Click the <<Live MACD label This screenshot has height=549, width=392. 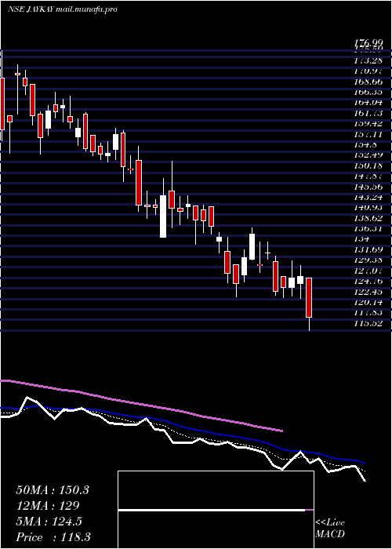tap(330, 529)
